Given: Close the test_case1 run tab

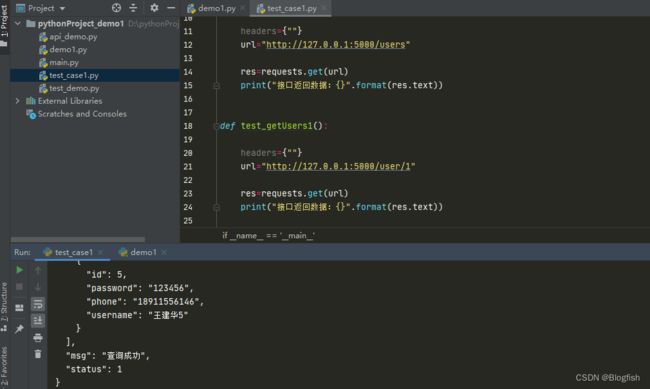Looking at the screenshot, I should pyautogui.click(x=100, y=252).
